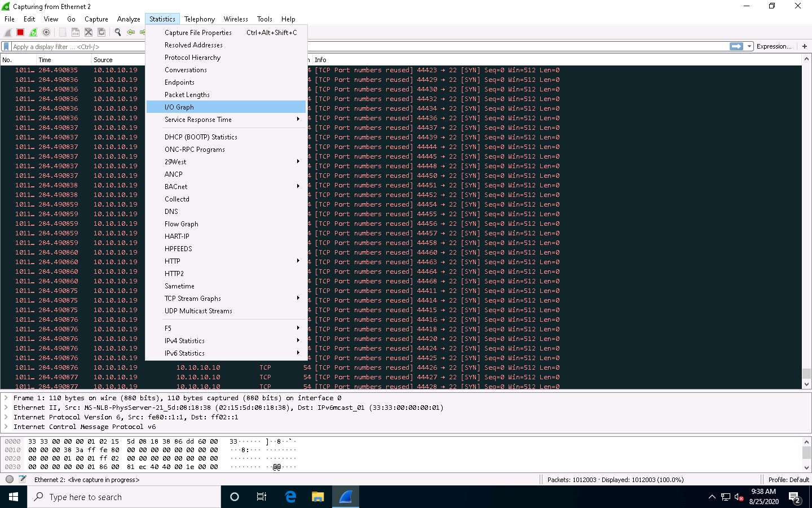Open the Wireless menu

(x=236, y=19)
